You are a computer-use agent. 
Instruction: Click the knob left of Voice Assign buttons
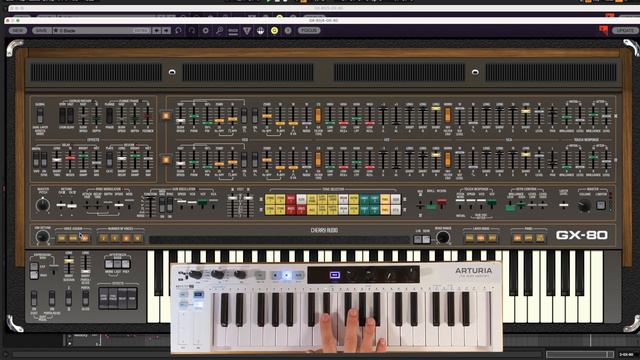point(42,237)
